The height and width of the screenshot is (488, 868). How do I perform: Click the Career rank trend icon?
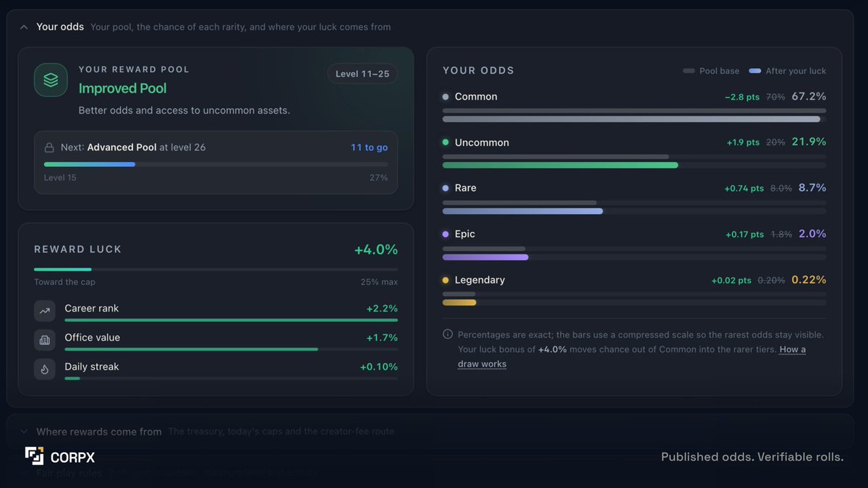pyautogui.click(x=45, y=311)
